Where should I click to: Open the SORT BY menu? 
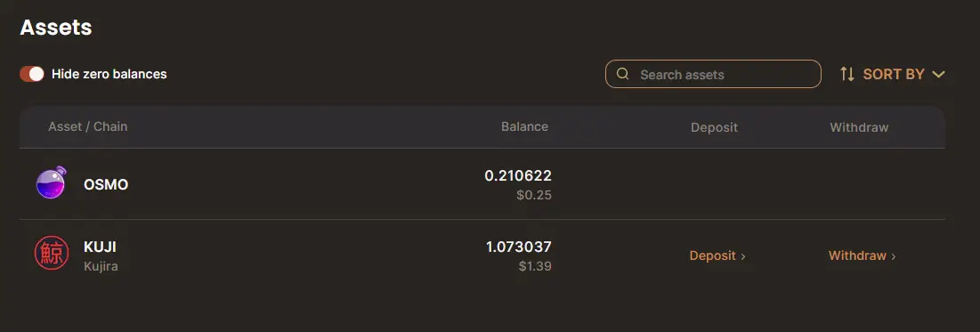(893, 74)
